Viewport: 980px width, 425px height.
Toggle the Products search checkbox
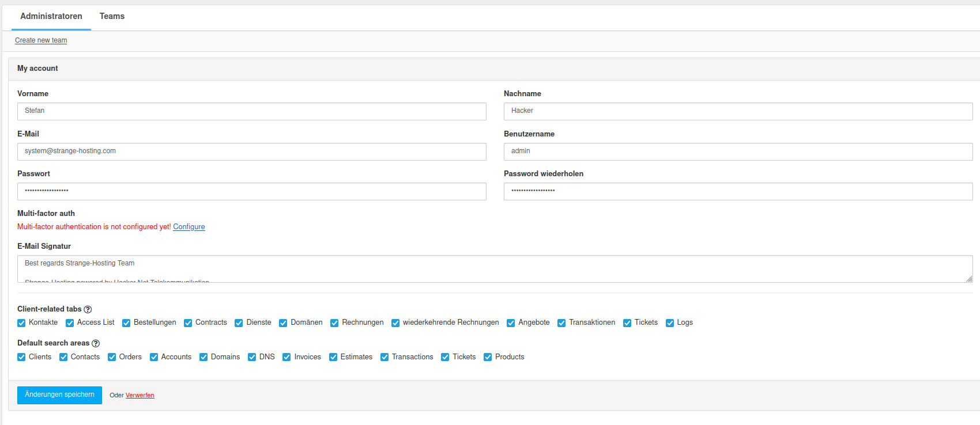488,357
